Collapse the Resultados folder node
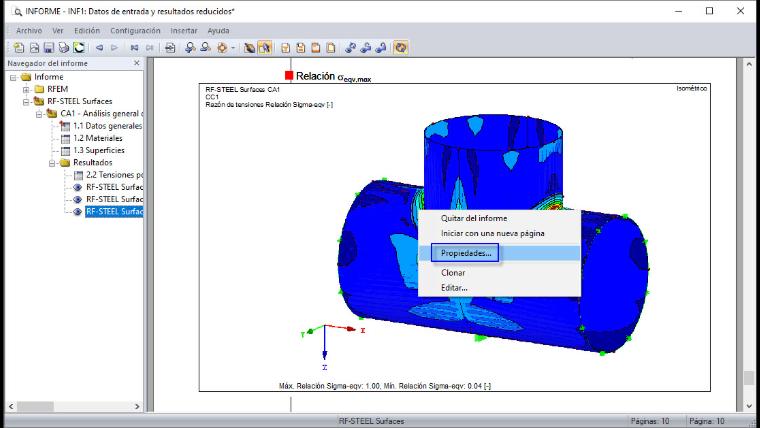Viewport: 760px width, 428px height. tap(52, 163)
